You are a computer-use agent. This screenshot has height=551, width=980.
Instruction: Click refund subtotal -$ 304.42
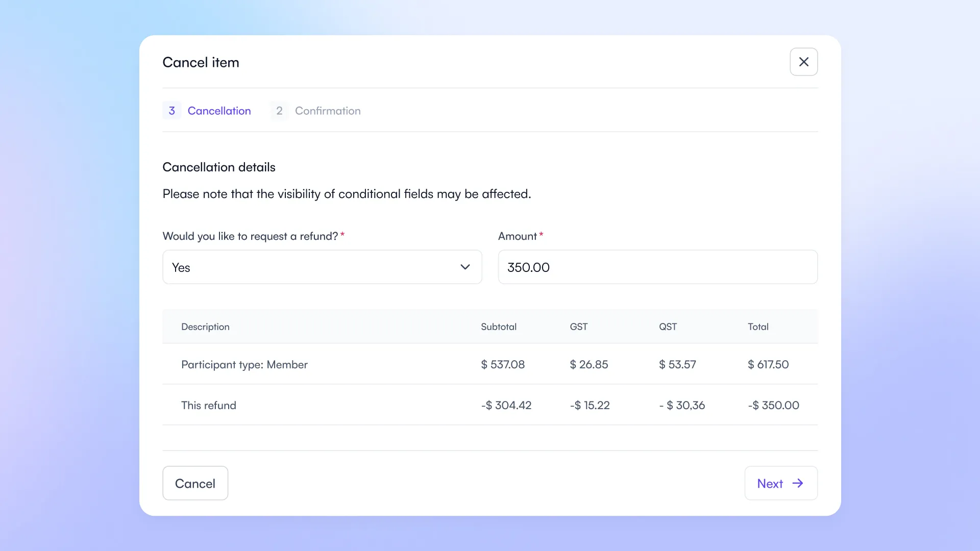coord(506,405)
